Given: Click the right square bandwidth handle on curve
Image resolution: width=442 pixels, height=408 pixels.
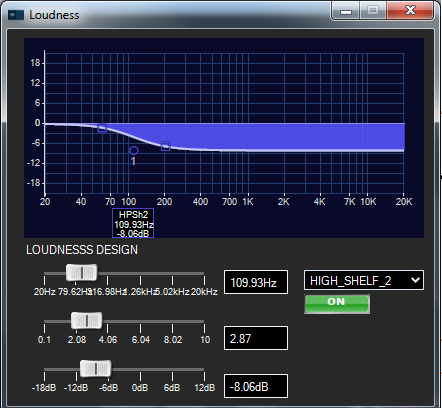Looking at the screenshot, I should tap(165, 146).
